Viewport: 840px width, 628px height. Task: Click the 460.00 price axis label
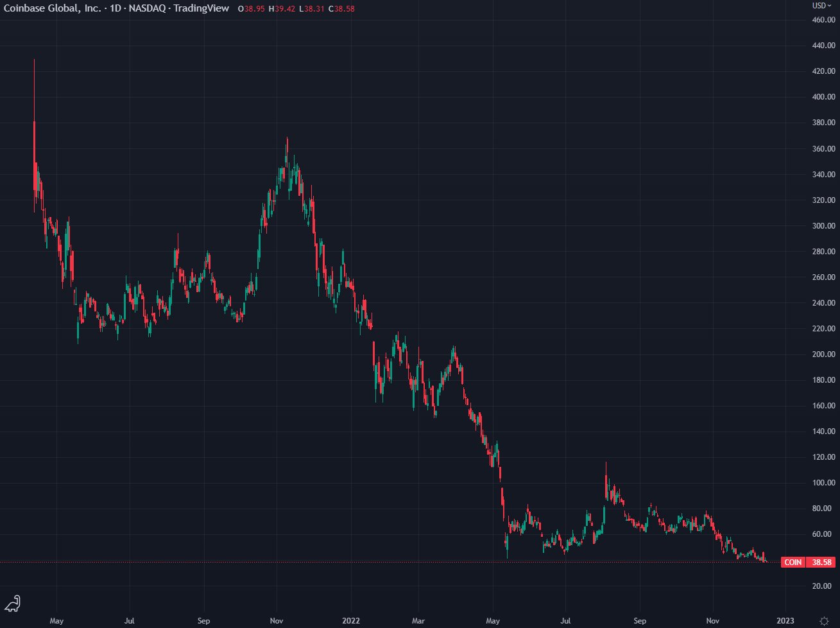823,21
